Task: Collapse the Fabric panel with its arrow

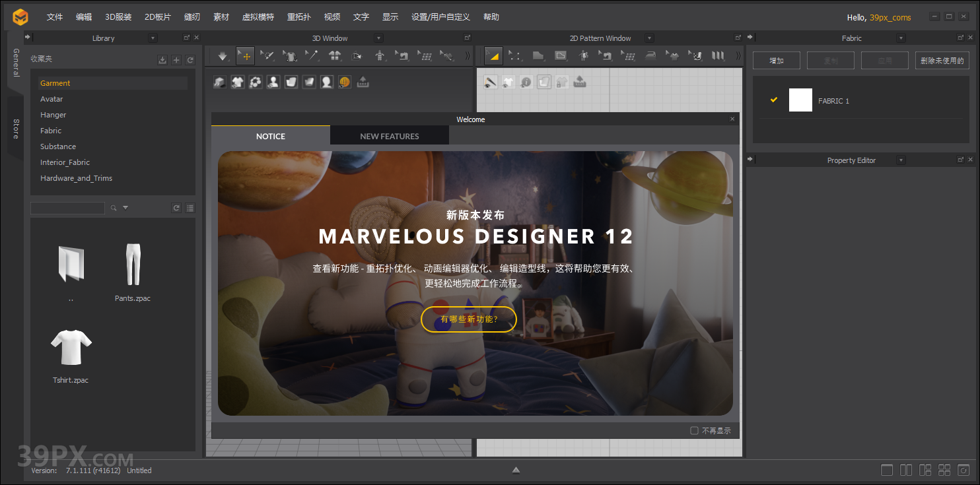Action: 750,38
